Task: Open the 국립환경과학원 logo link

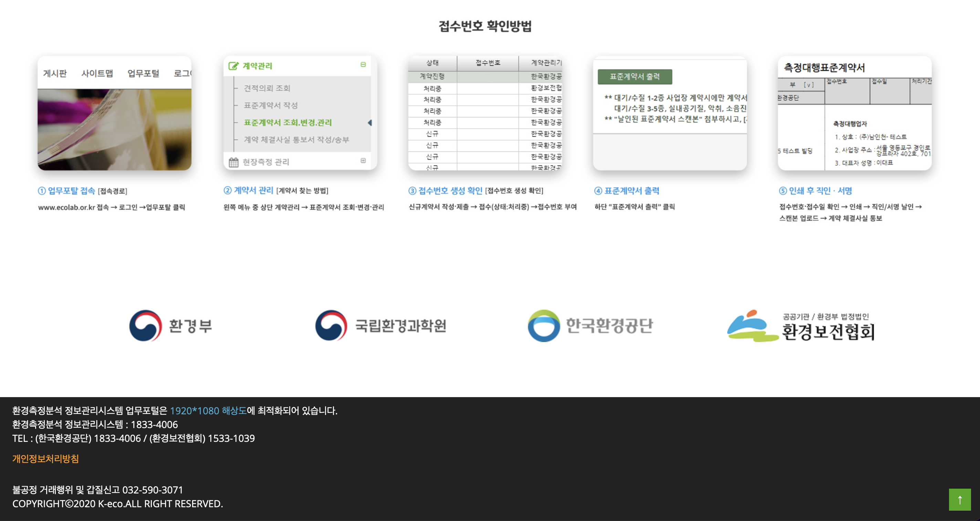Action: pyautogui.click(x=381, y=326)
